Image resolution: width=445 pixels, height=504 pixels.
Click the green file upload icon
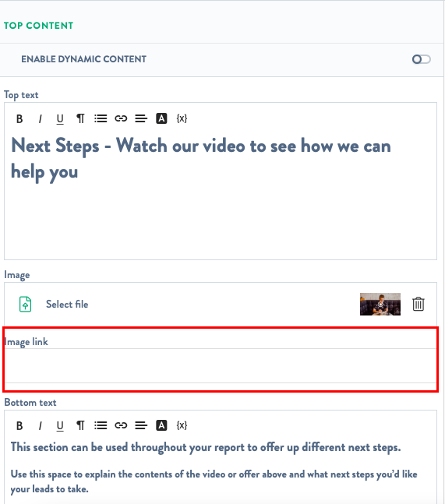[x=26, y=304]
